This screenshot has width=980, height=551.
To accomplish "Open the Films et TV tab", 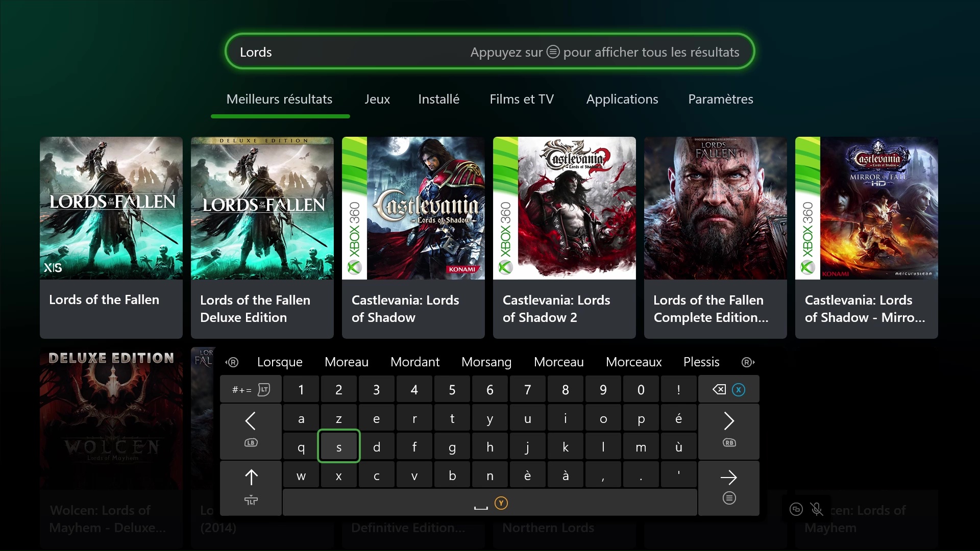I will (522, 99).
